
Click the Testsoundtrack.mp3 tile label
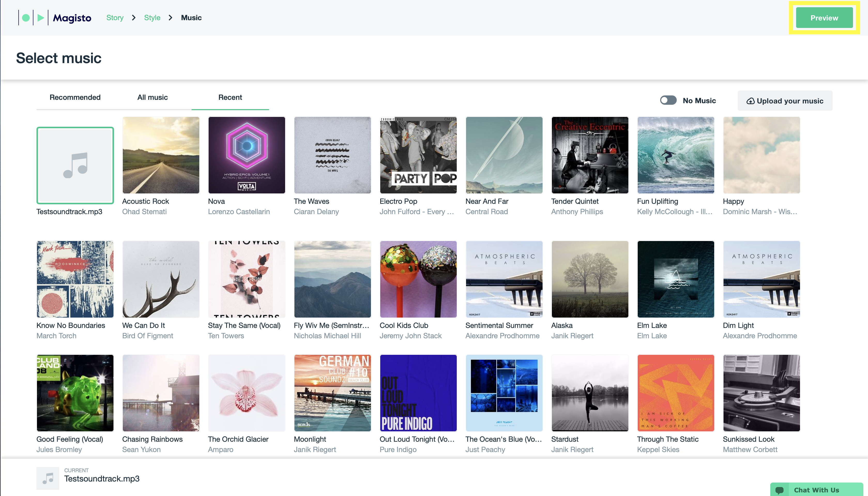pos(69,212)
